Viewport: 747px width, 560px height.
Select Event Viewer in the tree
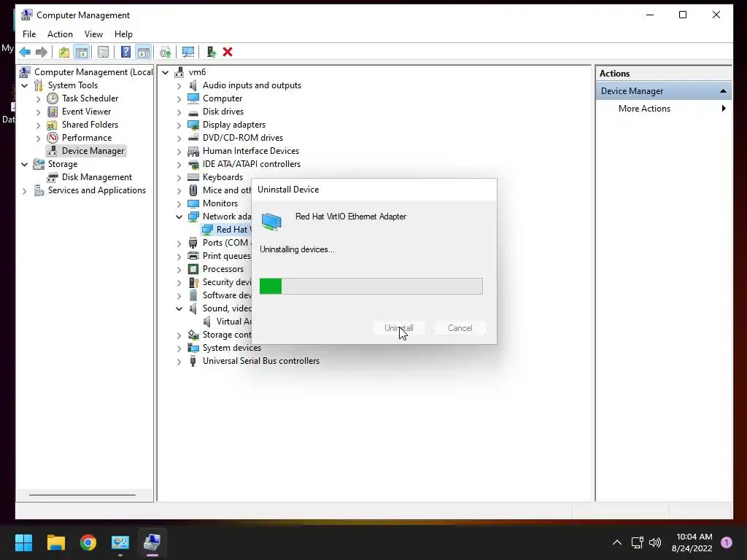[86, 112]
